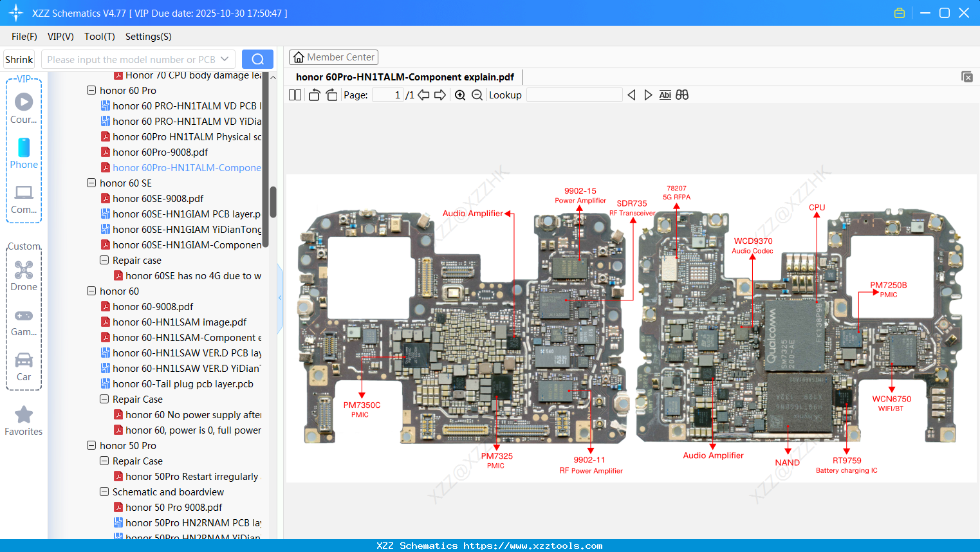980x552 pixels.
Task: Open the Tool(T) menu
Action: [100, 37]
